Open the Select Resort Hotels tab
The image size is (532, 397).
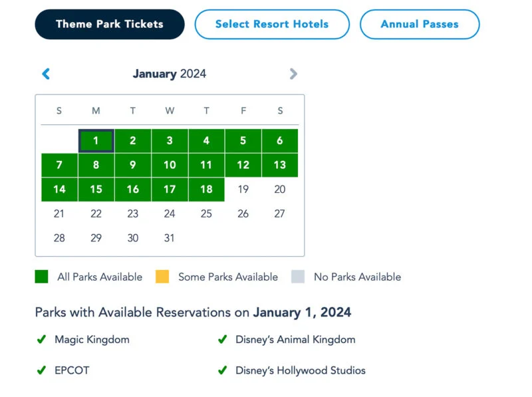tap(272, 24)
